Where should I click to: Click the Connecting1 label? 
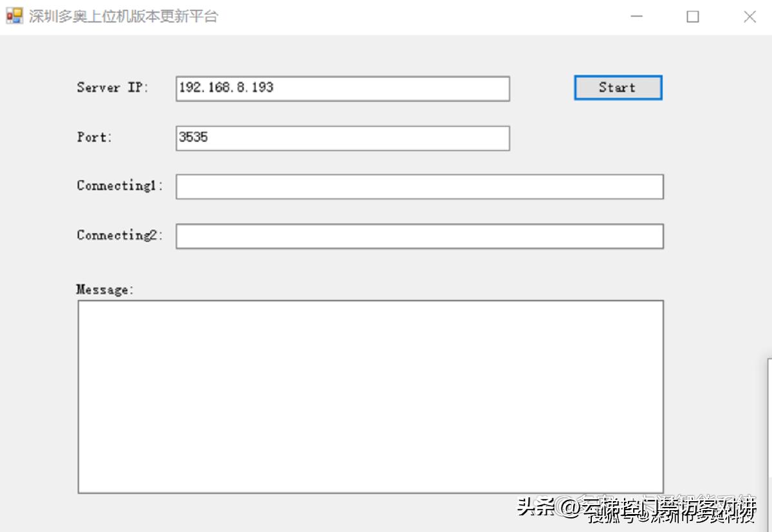(118, 187)
